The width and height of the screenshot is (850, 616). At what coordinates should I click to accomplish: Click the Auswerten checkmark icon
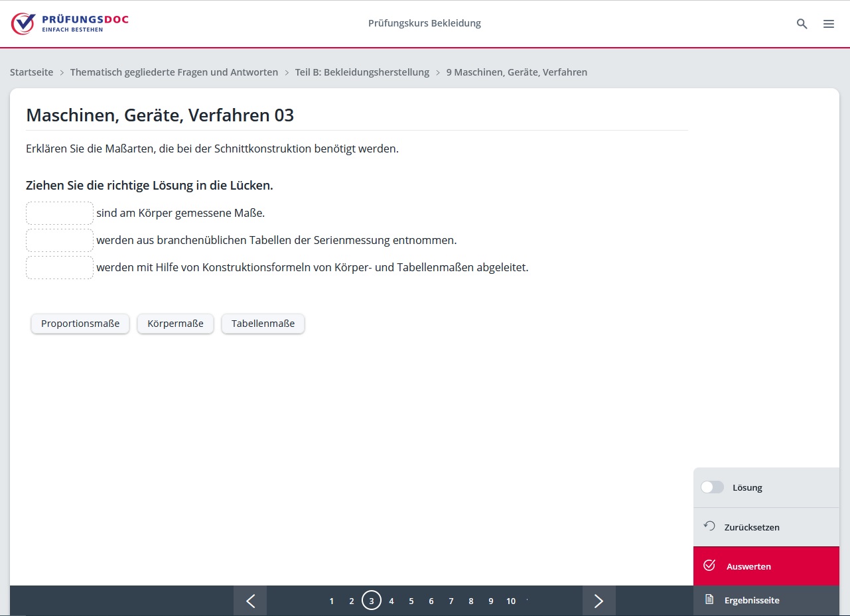pos(709,566)
